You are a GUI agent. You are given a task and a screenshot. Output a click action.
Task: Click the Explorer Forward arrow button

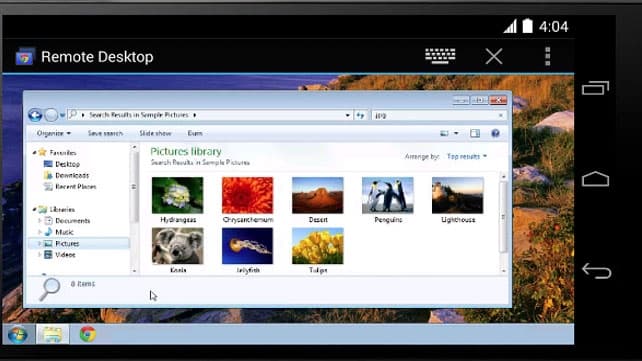51,115
